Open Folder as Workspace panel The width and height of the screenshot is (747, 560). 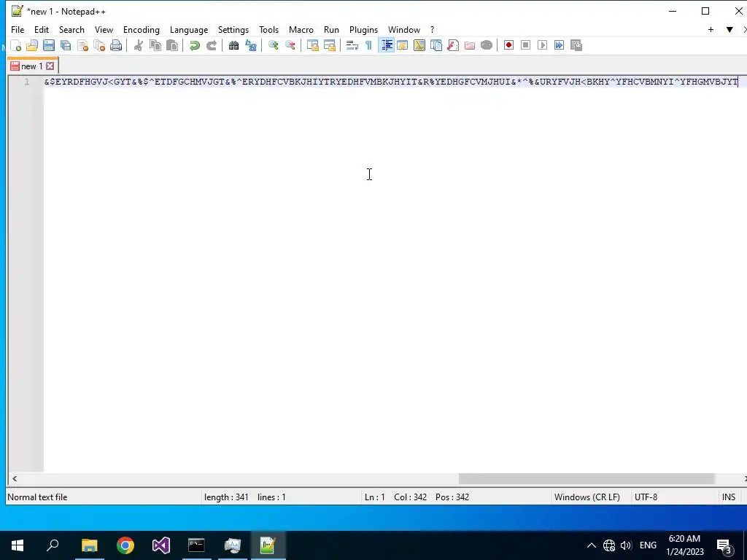[470, 45]
